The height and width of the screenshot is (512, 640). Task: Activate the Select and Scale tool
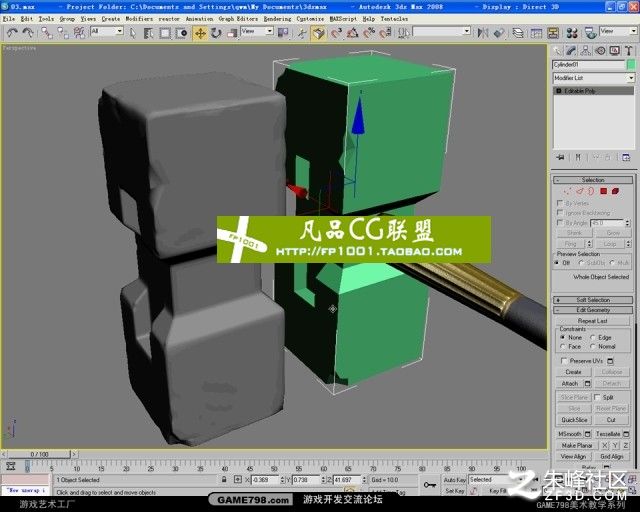point(232,33)
